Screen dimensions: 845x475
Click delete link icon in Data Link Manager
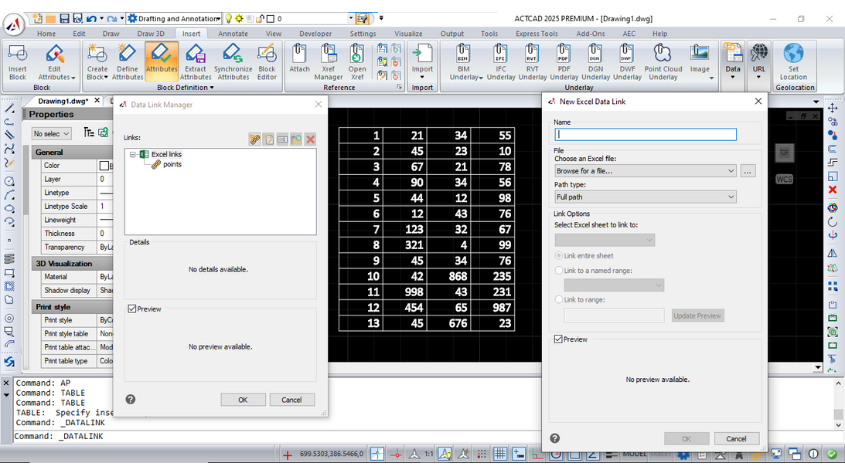310,140
